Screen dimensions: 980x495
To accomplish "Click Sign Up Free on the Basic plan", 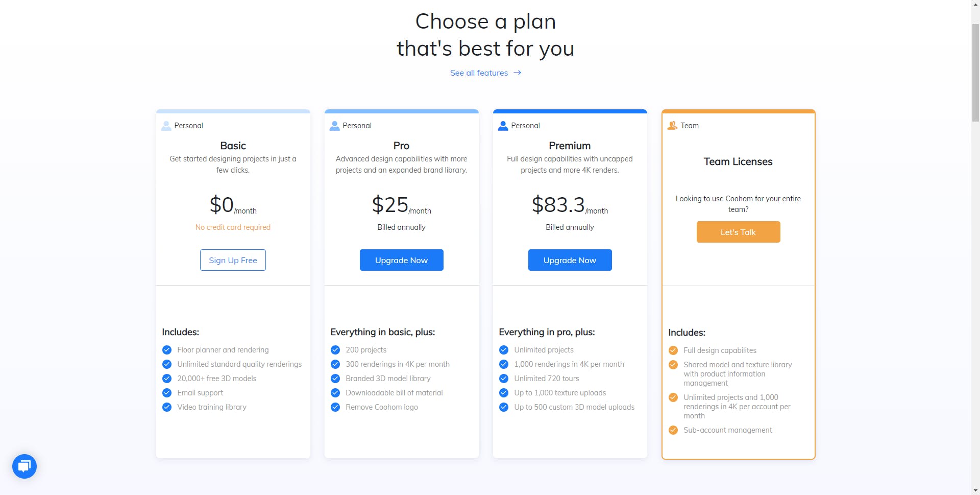I will point(233,260).
